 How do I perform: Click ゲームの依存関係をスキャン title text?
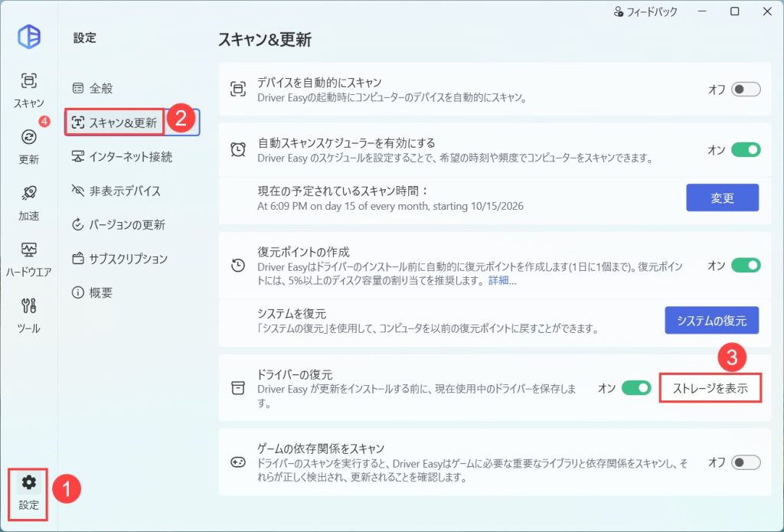click(321, 448)
